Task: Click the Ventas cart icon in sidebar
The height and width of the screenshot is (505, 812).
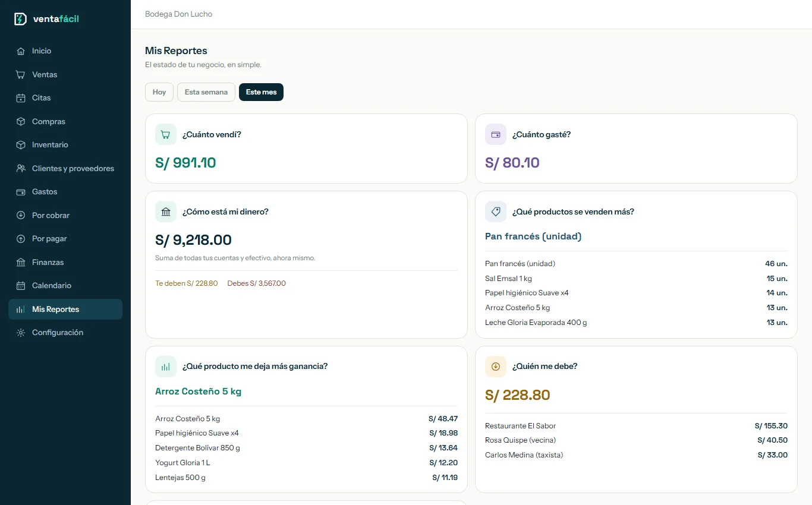Action: point(21,75)
